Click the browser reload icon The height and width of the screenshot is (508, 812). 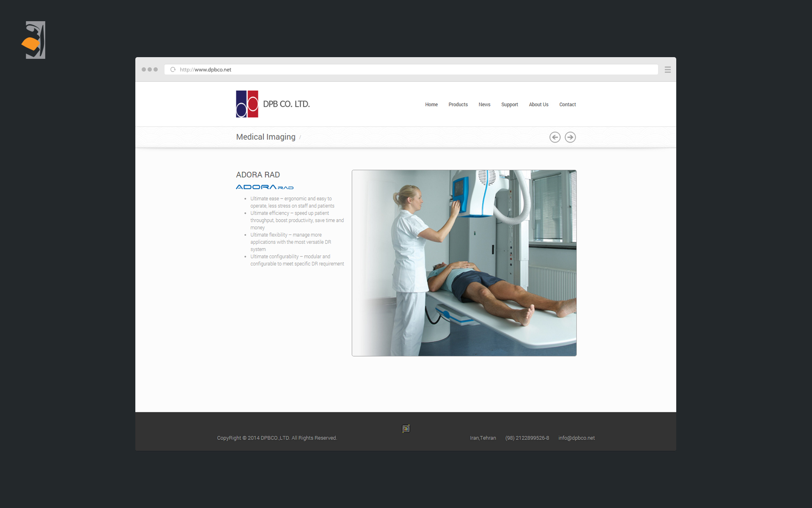coord(173,69)
